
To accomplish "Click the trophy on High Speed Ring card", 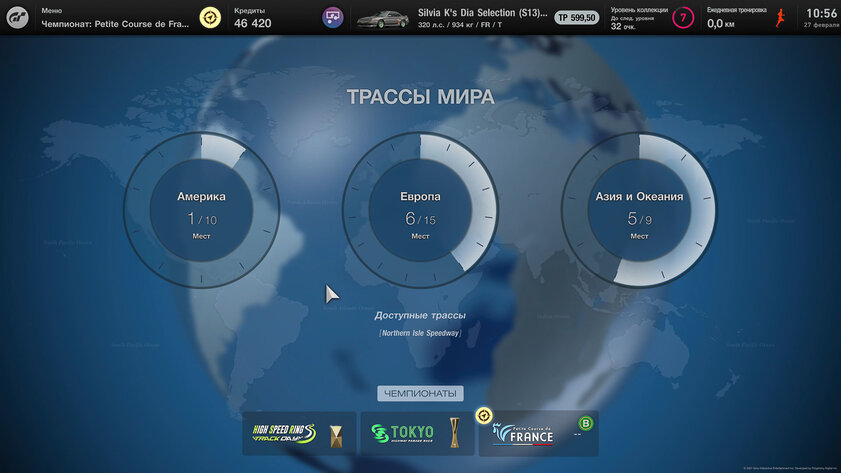I will point(336,436).
